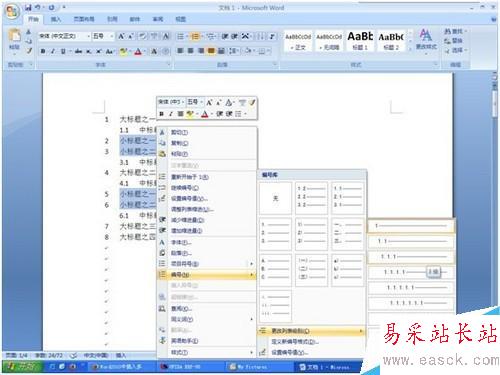This screenshot has height=375, width=500.
Task: Choose Cut from the context menu
Action: click(x=207, y=132)
